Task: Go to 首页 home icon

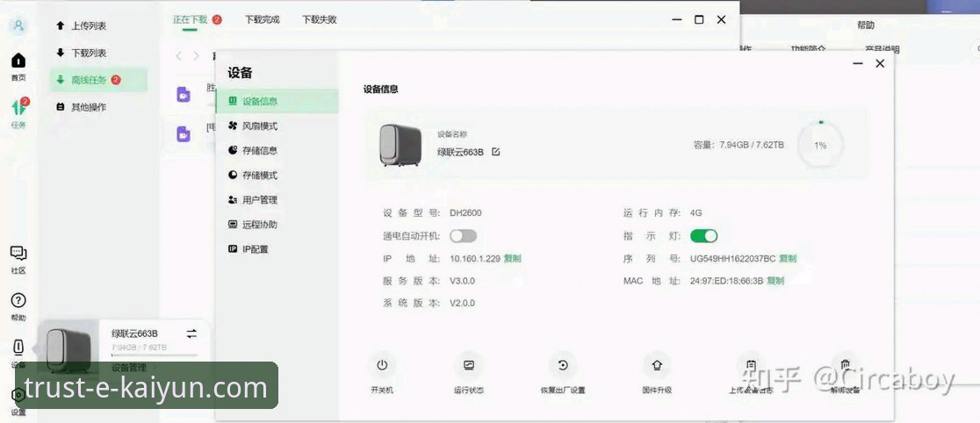Action: 18,61
